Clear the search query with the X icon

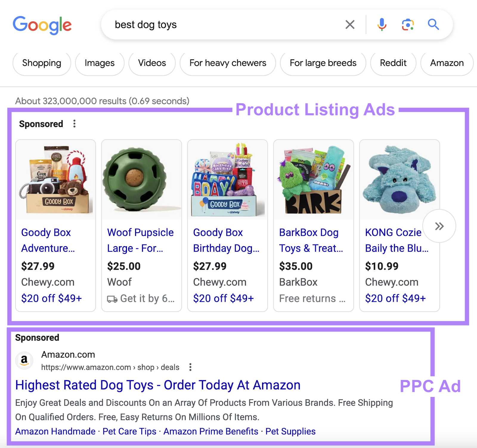click(350, 24)
